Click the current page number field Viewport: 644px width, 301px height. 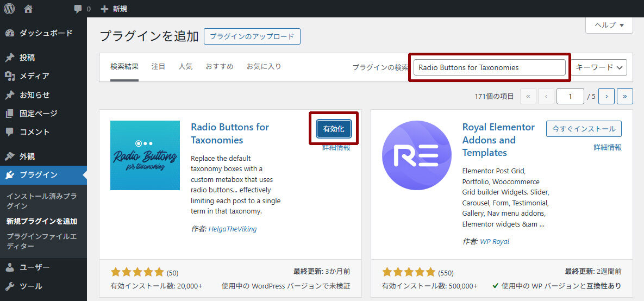click(570, 97)
